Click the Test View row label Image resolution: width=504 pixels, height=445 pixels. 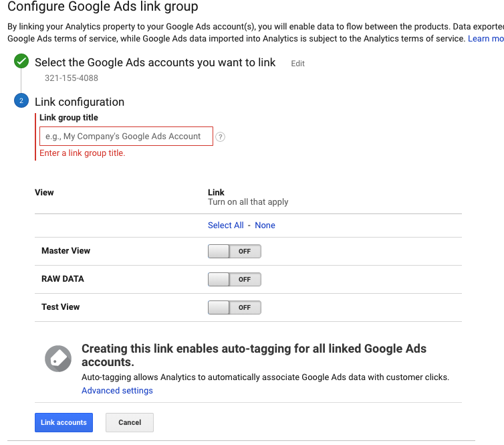pyautogui.click(x=60, y=306)
